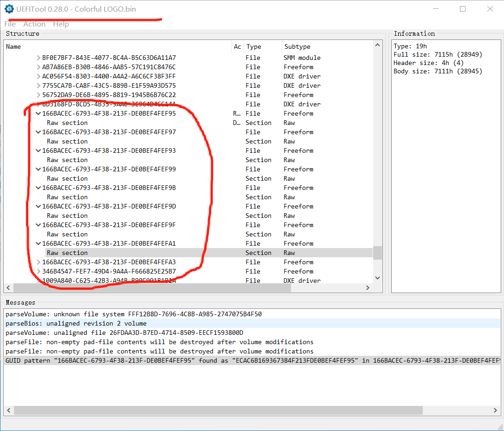Close the UEFITool window
This screenshot has height=431, width=504.
(490, 9)
